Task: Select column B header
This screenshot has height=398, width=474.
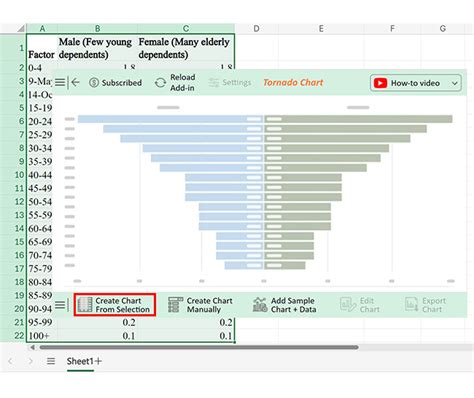Action: (97, 29)
